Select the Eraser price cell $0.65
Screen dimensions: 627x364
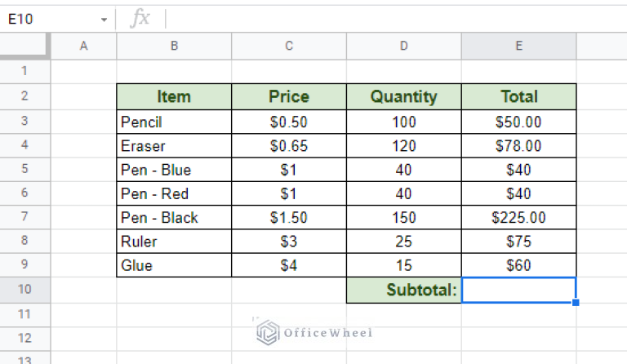click(289, 146)
